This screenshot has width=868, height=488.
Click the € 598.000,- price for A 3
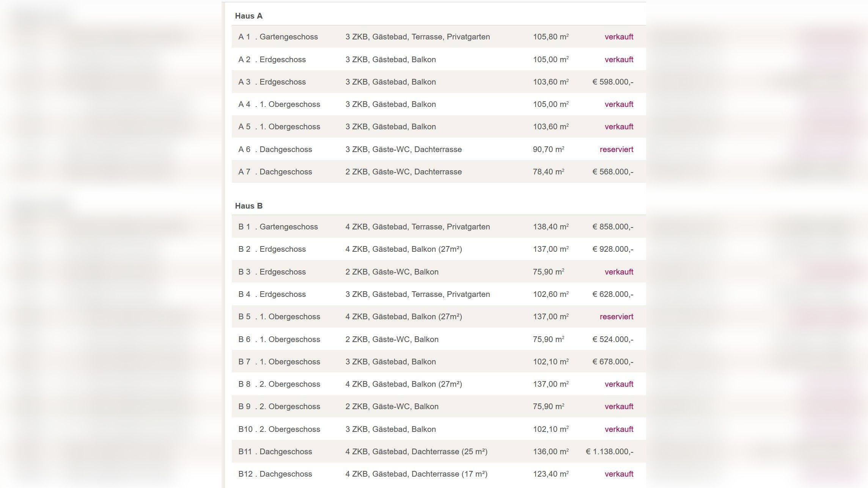613,82
